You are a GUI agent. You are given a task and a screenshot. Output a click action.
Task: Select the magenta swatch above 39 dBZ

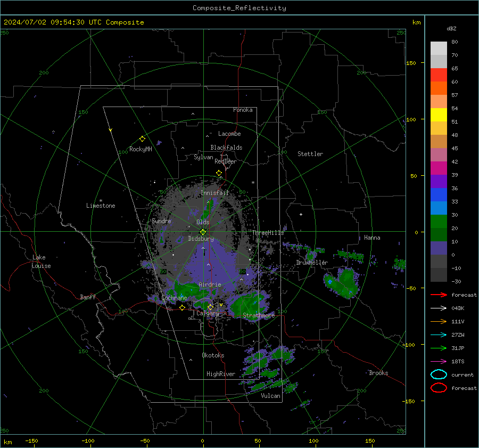439,168
